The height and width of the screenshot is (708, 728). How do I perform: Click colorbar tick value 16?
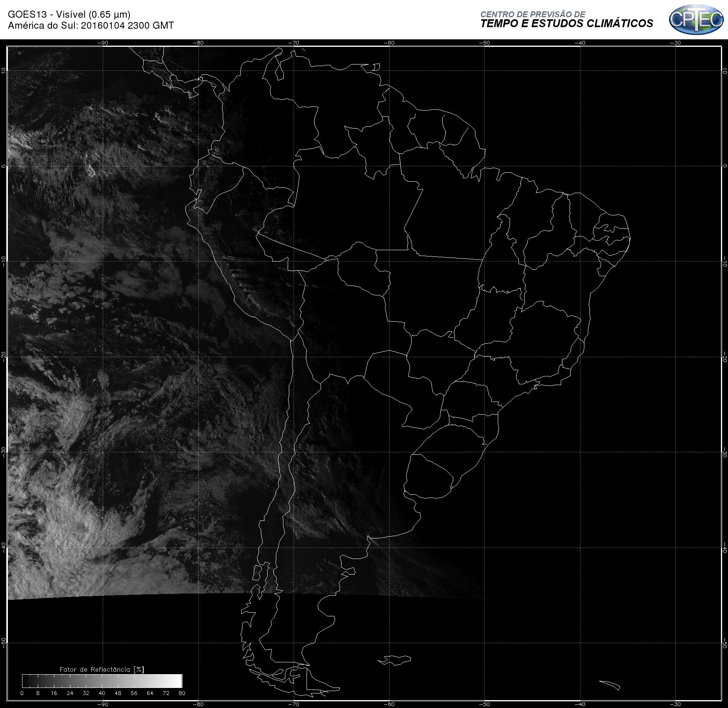[x=54, y=693]
